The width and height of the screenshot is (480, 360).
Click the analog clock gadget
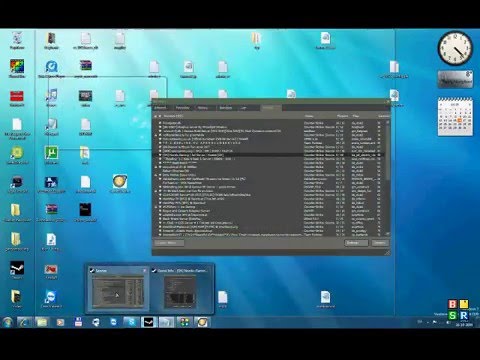[x=455, y=48]
